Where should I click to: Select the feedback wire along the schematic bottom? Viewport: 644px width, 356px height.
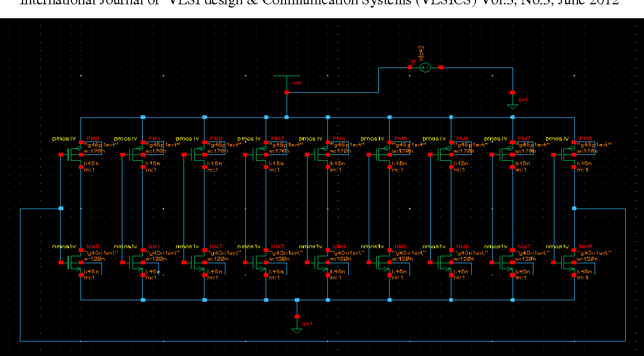[322, 340]
